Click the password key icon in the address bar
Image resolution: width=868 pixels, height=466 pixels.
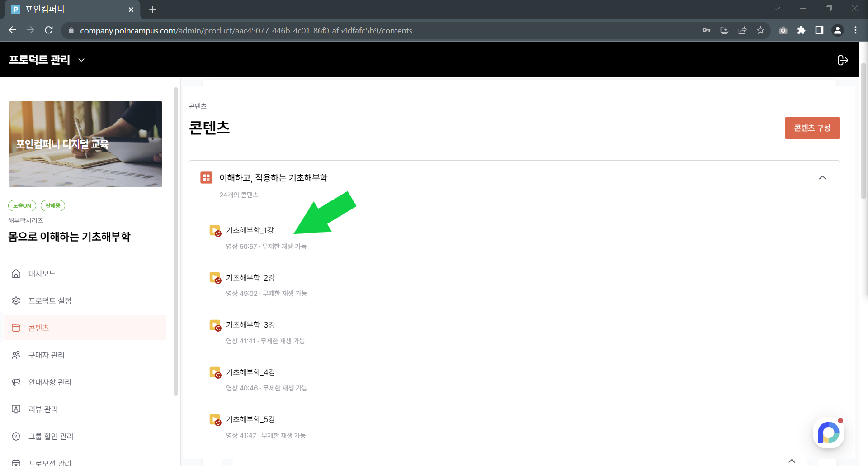point(707,30)
